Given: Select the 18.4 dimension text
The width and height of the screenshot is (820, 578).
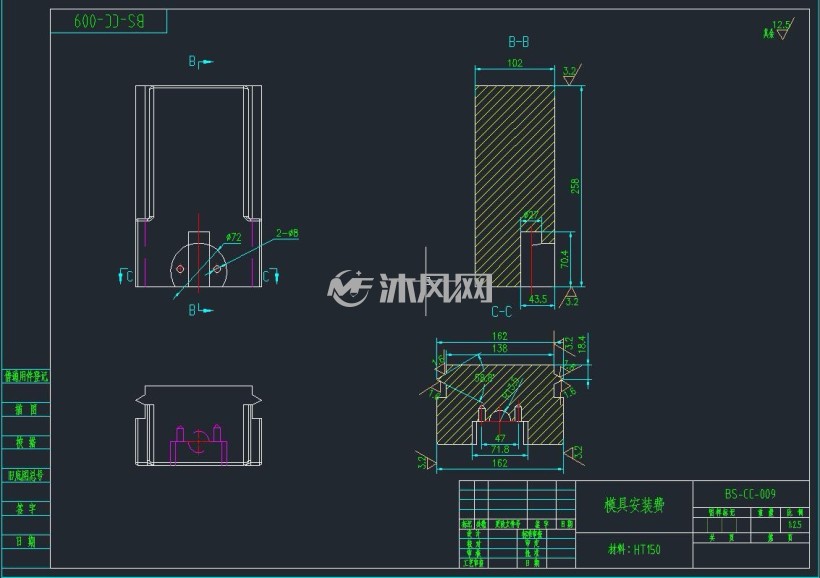Looking at the screenshot, I should (x=582, y=344).
